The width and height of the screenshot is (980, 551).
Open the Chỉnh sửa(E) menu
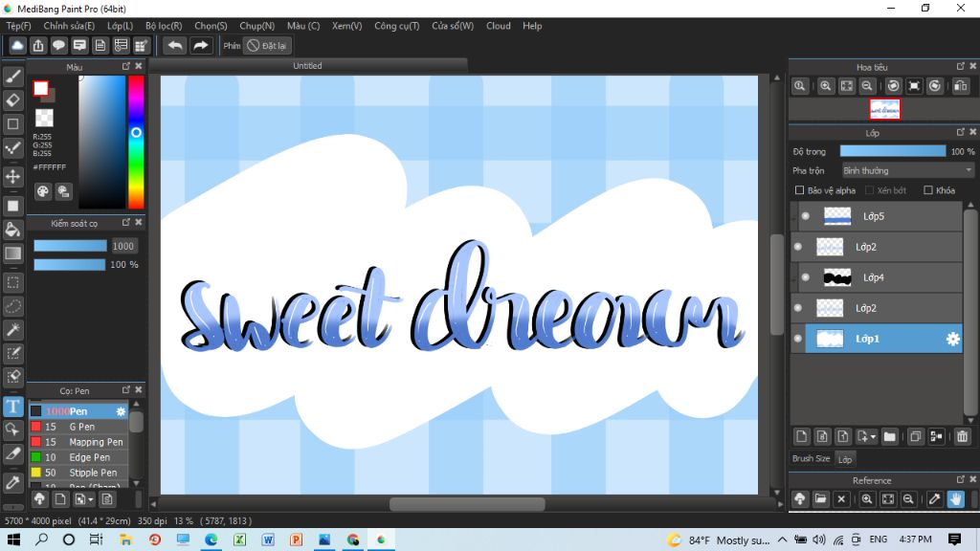point(69,26)
